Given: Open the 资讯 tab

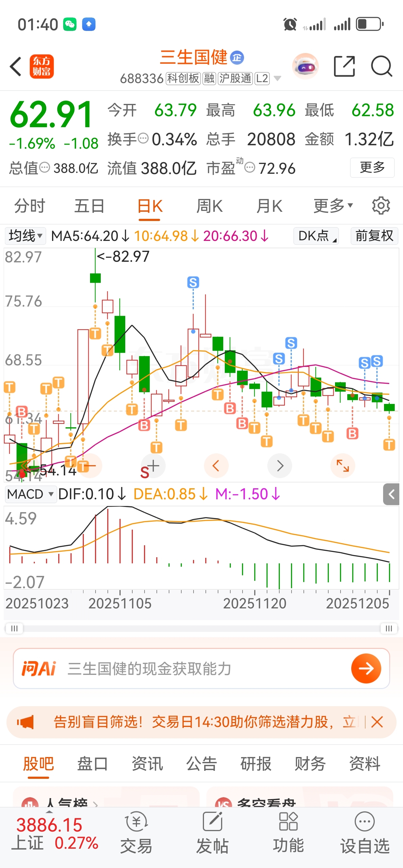Looking at the screenshot, I should [x=147, y=763].
